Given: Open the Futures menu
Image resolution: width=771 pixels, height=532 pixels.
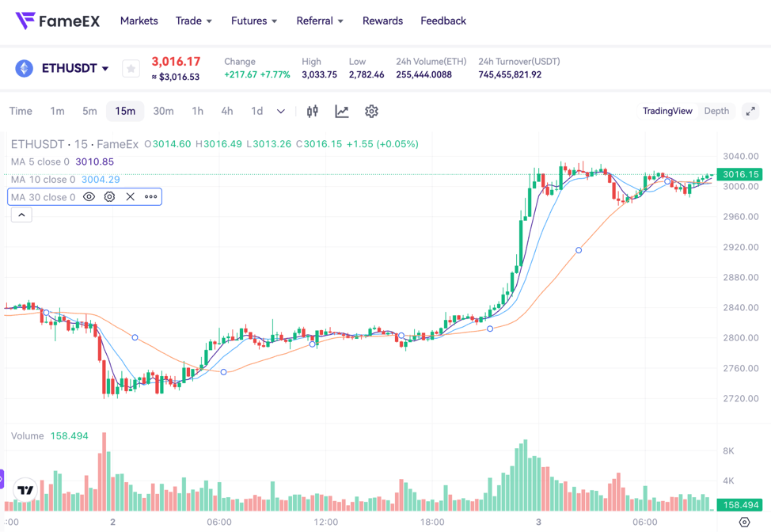Looking at the screenshot, I should click(x=254, y=21).
